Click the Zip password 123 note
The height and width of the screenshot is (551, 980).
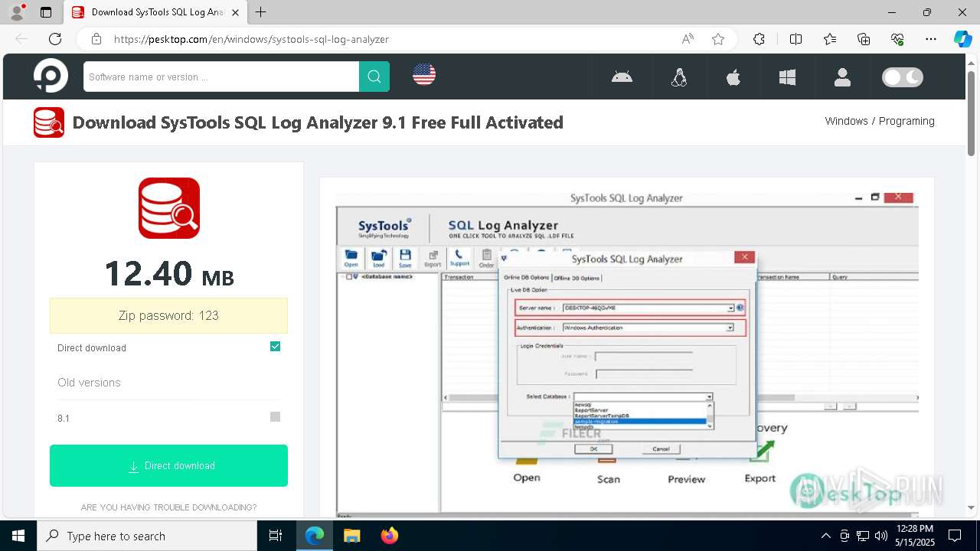168,315
